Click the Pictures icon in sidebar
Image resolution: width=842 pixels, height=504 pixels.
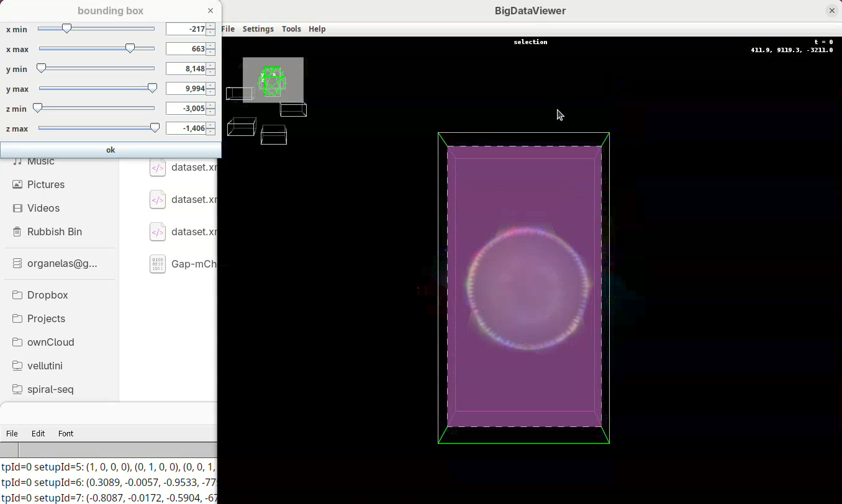click(17, 184)
